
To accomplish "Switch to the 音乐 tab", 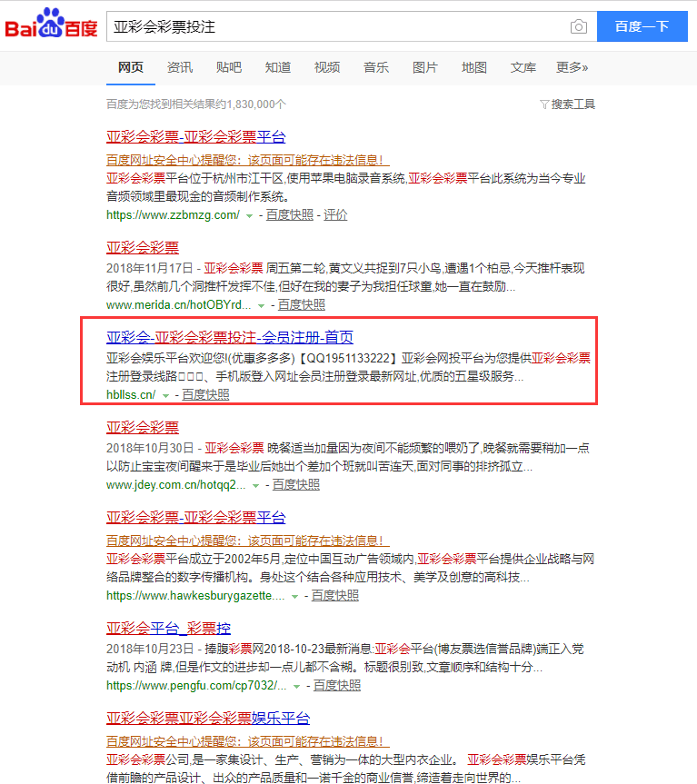I will click(x=376, y=67).
